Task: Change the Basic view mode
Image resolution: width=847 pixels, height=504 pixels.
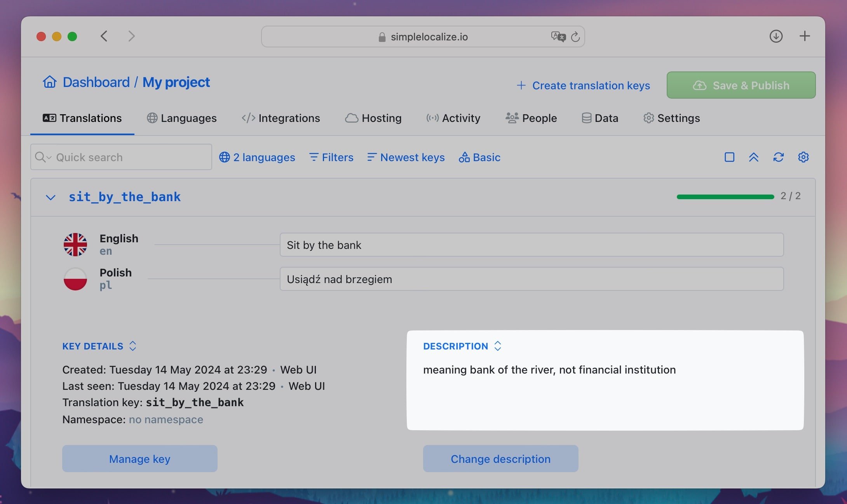Action: [x=479, y=157]
